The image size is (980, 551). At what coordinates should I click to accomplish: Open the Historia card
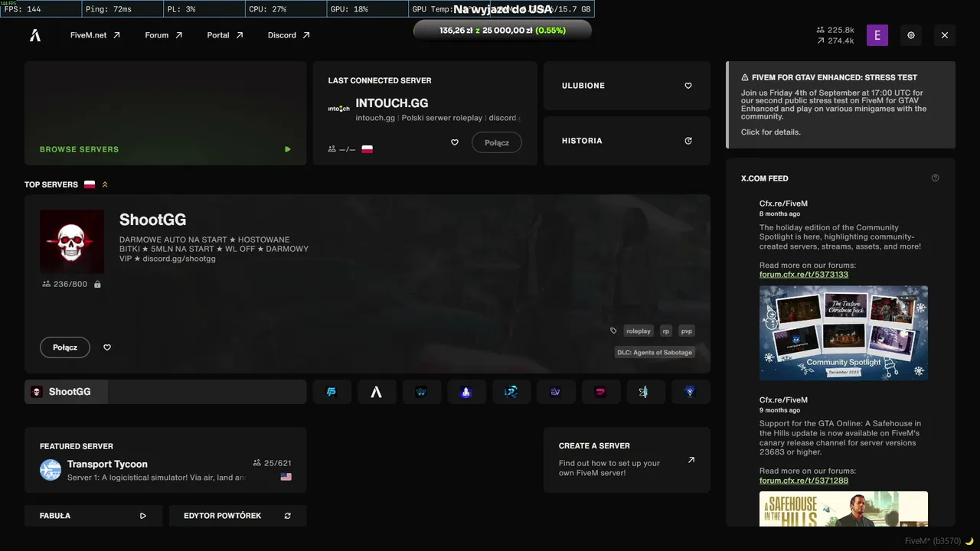[627, 141]
